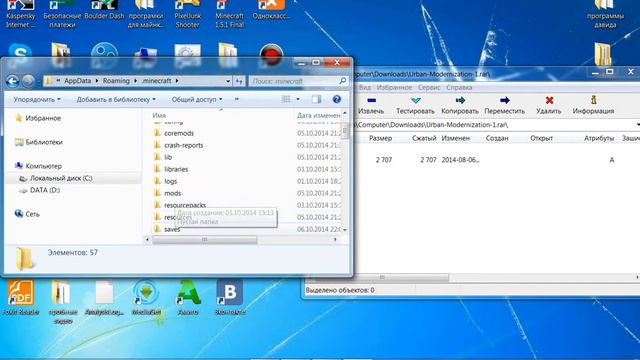Select Библиотеки in Explorer navigation pane
Image resolution: width=640 pixels, height=360 pixels.
coord(44,142)
